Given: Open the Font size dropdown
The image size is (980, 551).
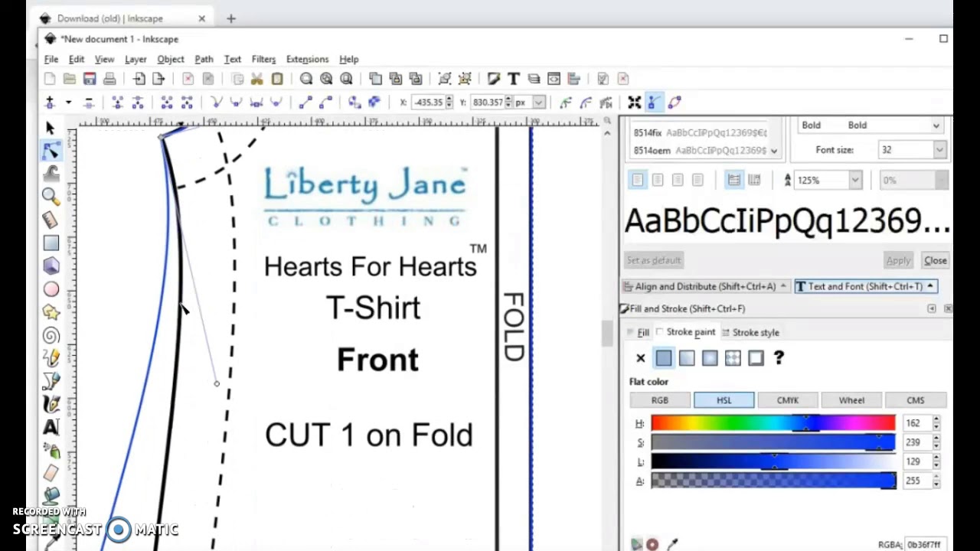Looking at the screenshot, I should 939,150.
